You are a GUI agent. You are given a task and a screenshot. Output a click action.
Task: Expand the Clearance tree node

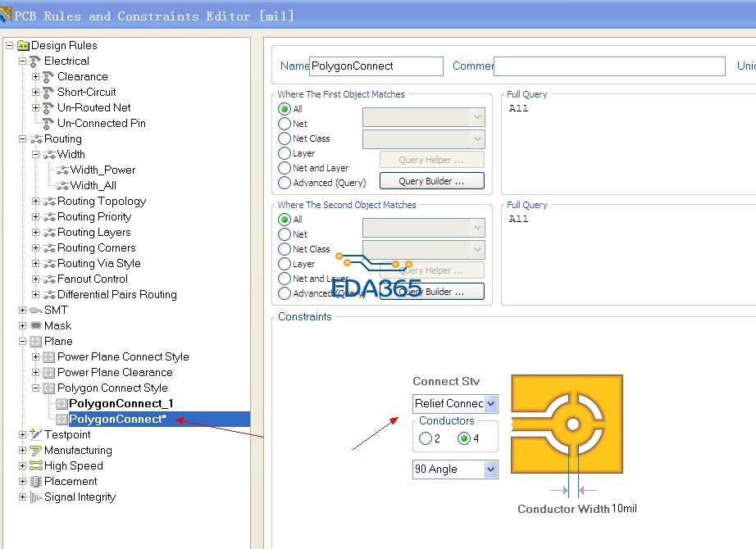(36, 77)
